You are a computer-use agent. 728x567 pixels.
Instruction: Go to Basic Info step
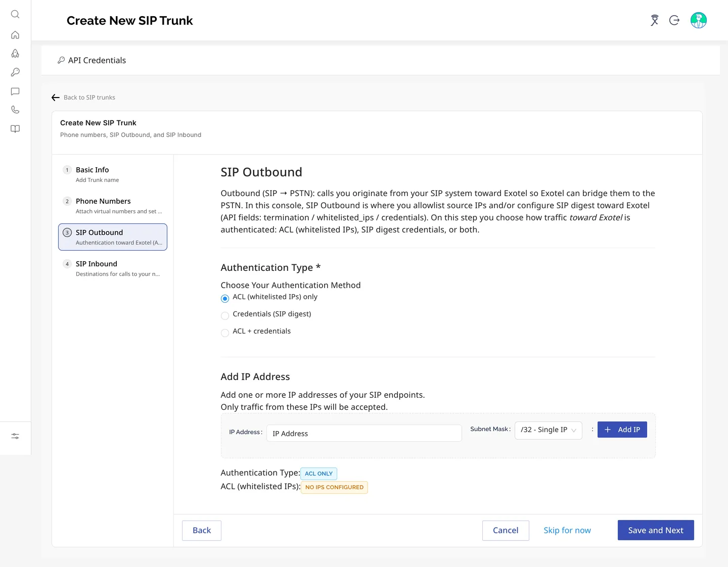click(x=113, y=174)
